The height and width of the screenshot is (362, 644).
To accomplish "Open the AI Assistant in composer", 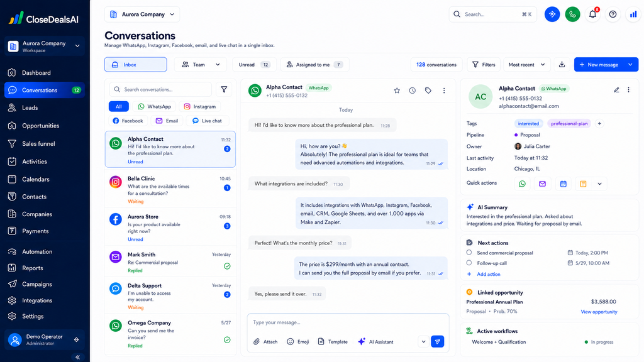I will (x=375, y=341).
